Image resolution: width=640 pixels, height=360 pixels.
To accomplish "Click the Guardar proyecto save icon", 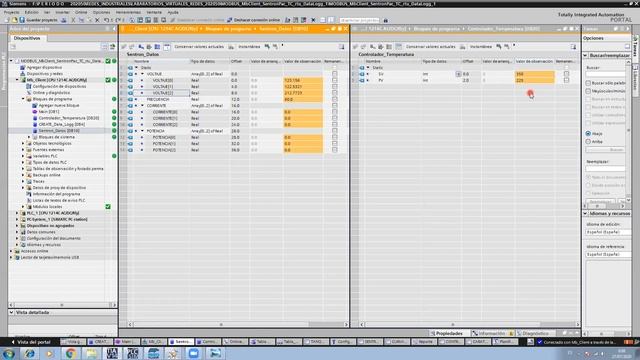I will (x=22, y=20).
